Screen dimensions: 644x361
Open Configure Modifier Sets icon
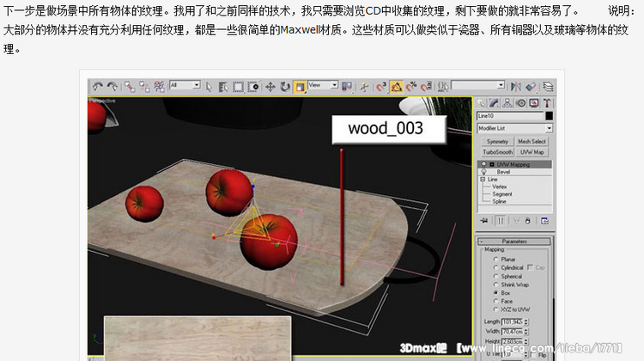coord(544,221)
